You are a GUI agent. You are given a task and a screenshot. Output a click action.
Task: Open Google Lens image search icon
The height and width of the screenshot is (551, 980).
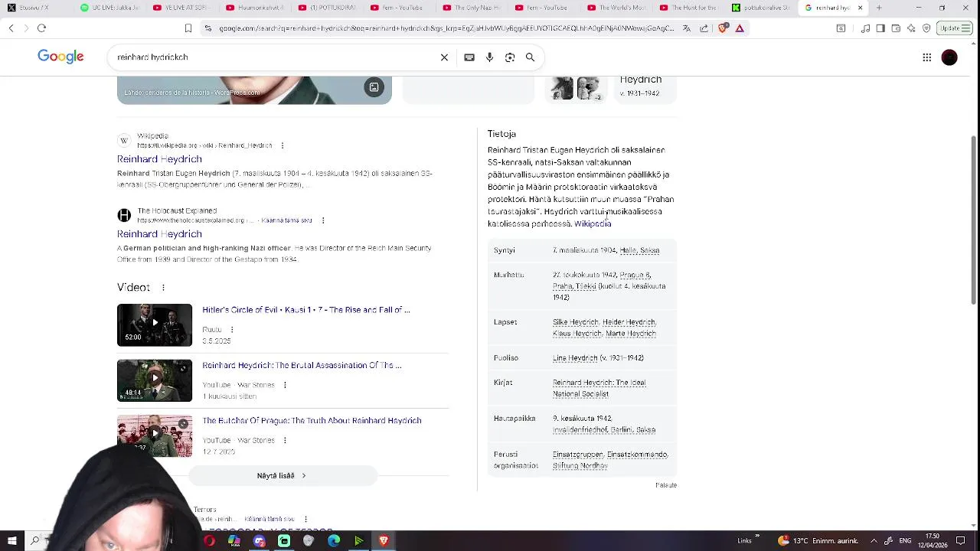pos(510,57)
